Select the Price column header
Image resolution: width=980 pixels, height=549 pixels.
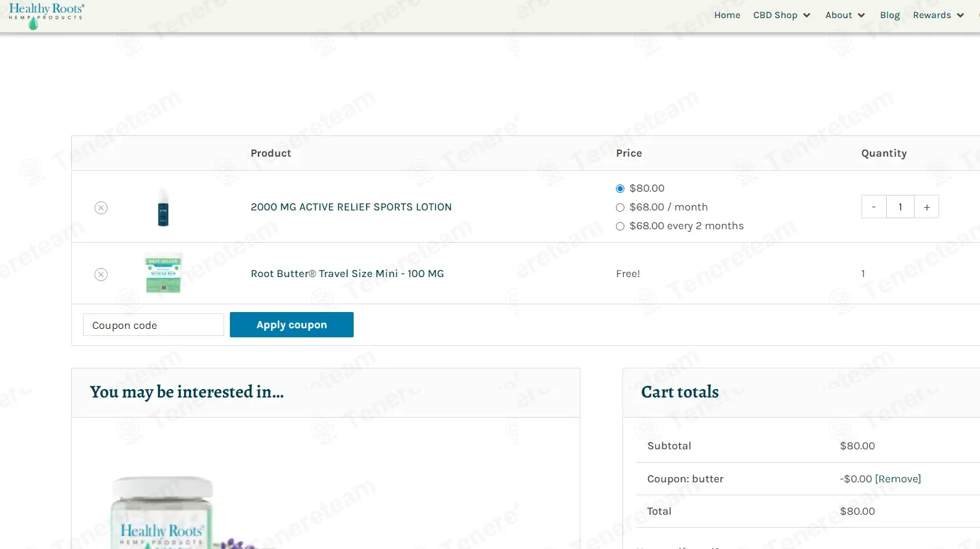[x=629, y=153]
